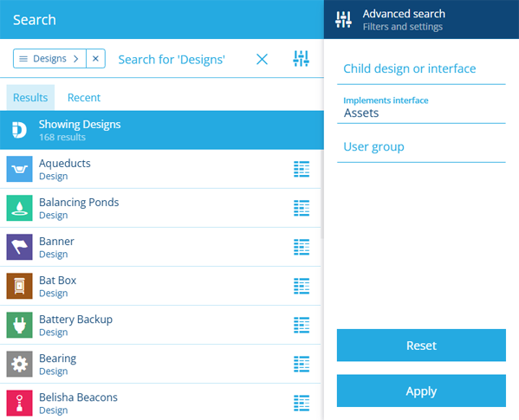Click the Reset button
The width and height of the screenshot is (519, 420).
click(x=421, y=346)
